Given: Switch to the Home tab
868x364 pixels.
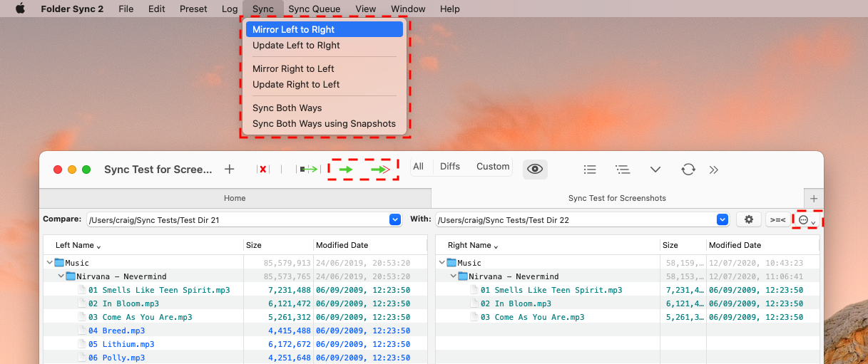Looking at the screenshot, I should 235,199.
